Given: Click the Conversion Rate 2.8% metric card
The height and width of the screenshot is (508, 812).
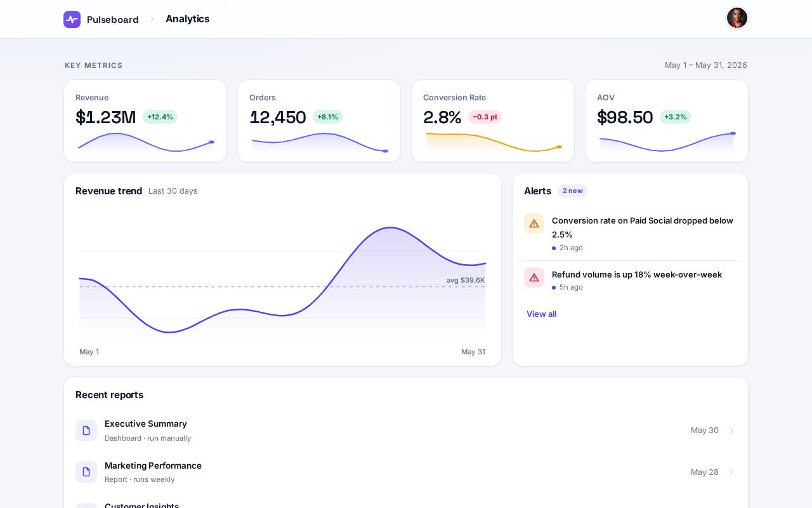Looking at the screenshot, I should 493,121.
